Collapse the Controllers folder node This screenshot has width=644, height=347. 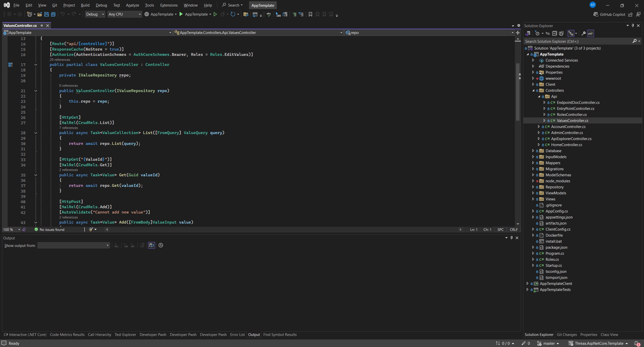coord(533,90)
